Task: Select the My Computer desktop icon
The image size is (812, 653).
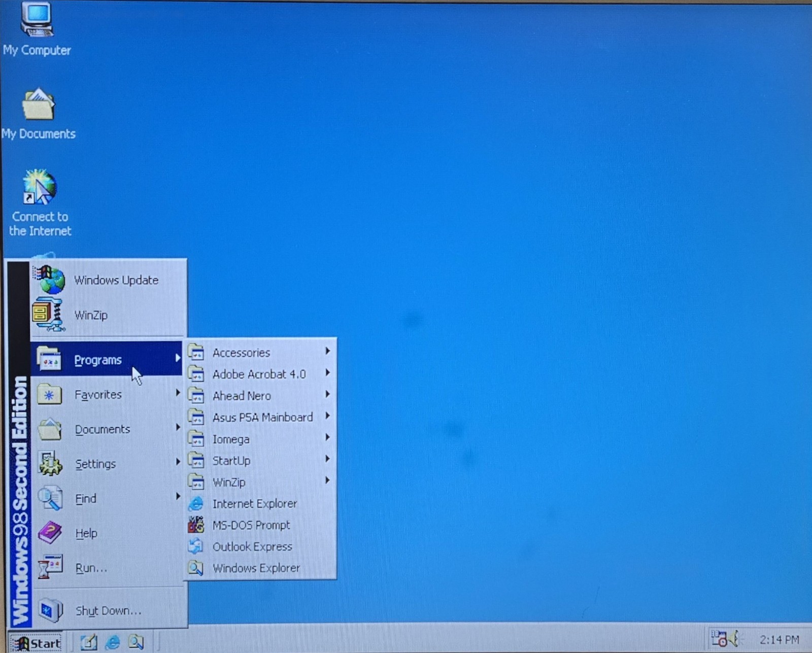Action: 37,29
